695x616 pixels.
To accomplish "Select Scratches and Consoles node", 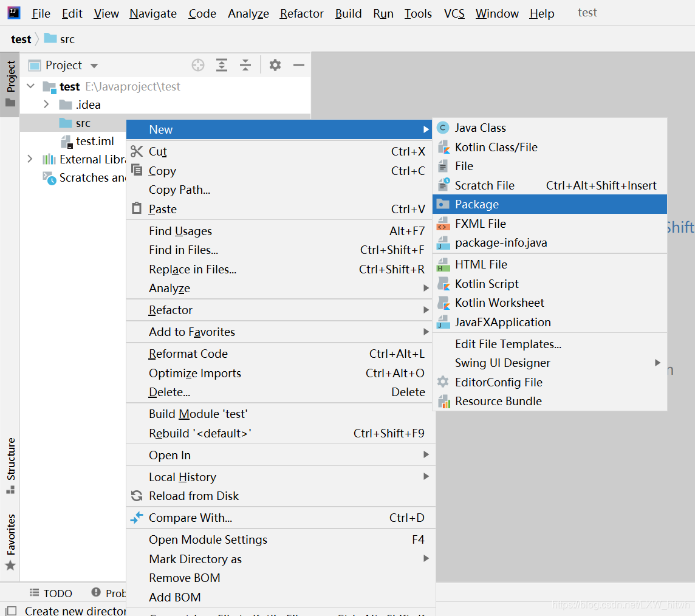I will (x=84, y=178).
